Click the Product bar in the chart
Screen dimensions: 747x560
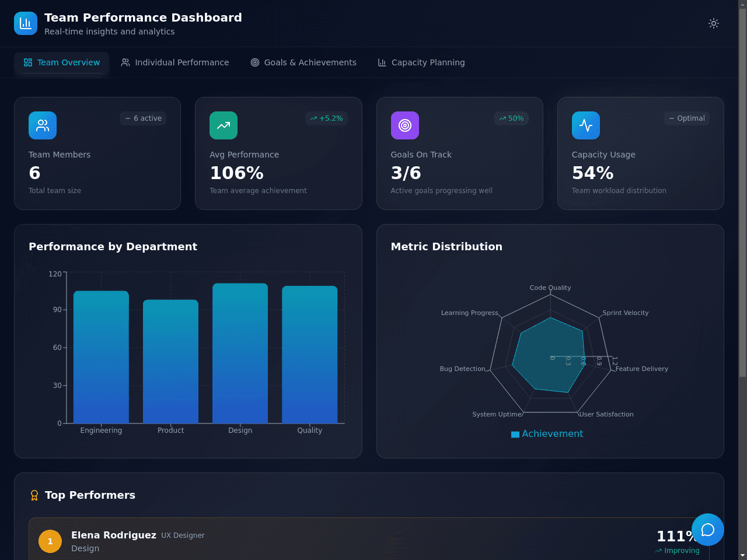coord(170,362)
